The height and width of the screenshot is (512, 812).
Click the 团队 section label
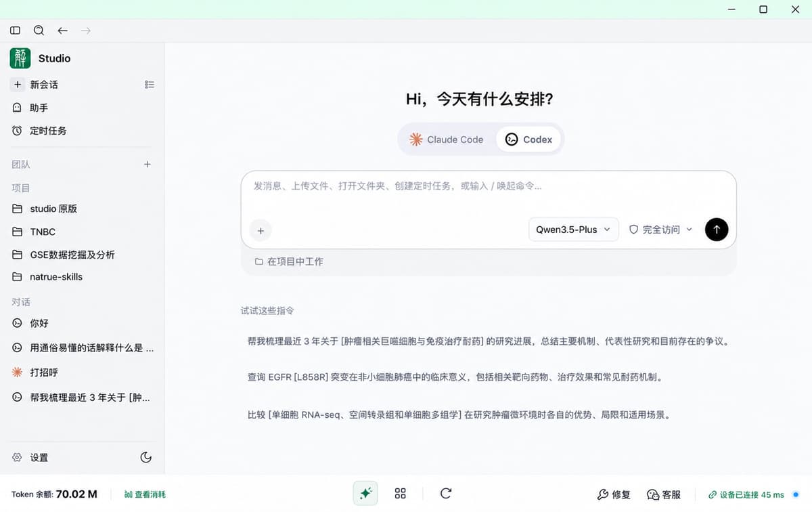tap(21, 165)
